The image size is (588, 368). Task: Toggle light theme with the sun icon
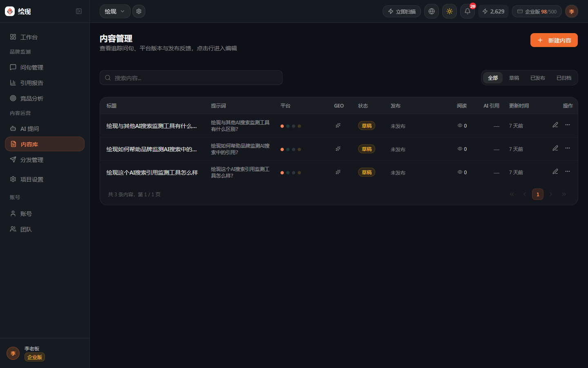(x=450, y=11)
